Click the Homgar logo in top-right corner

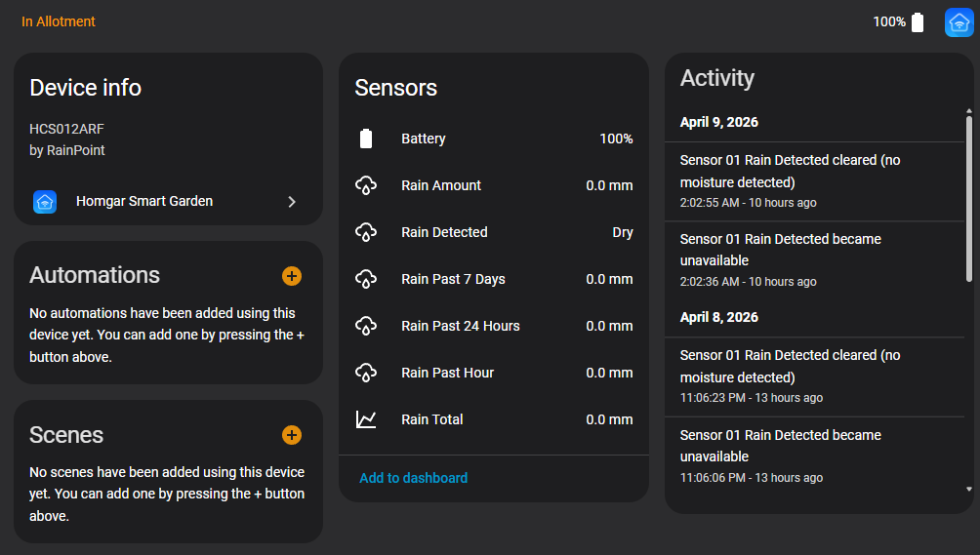(959, 22)
